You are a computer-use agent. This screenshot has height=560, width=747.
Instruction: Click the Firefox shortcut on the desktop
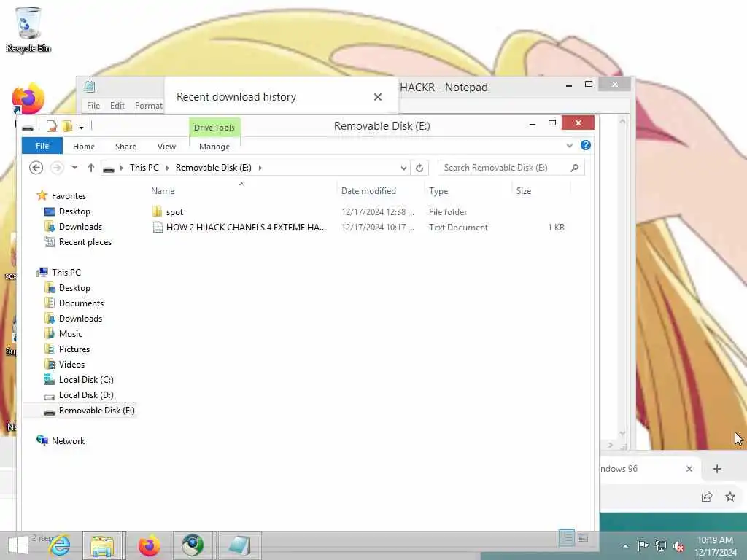pos(28,99)
